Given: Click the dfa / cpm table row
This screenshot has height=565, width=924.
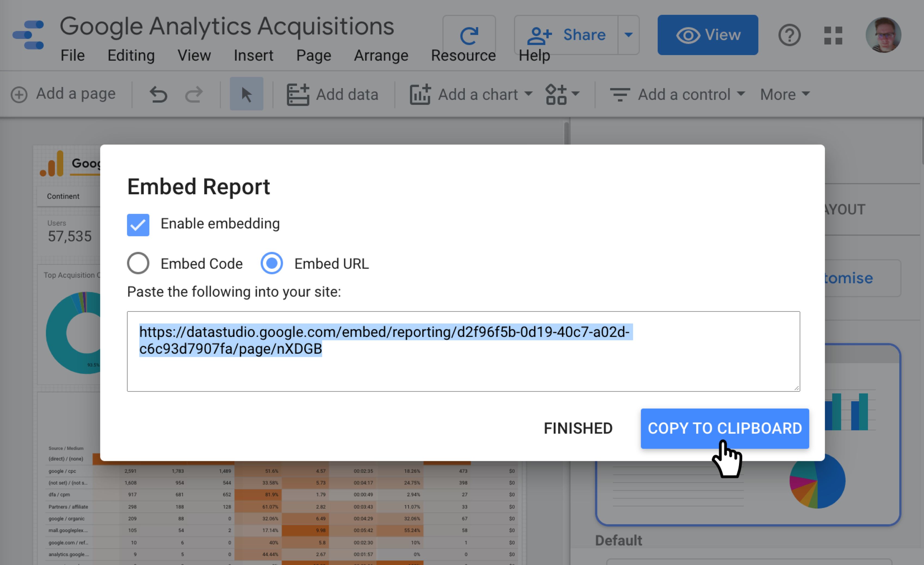Looking at the screenshot, I should (281, 495).
